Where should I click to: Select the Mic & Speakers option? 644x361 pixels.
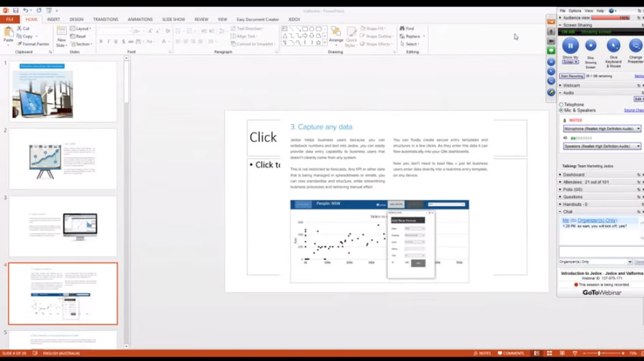point(561,110)
